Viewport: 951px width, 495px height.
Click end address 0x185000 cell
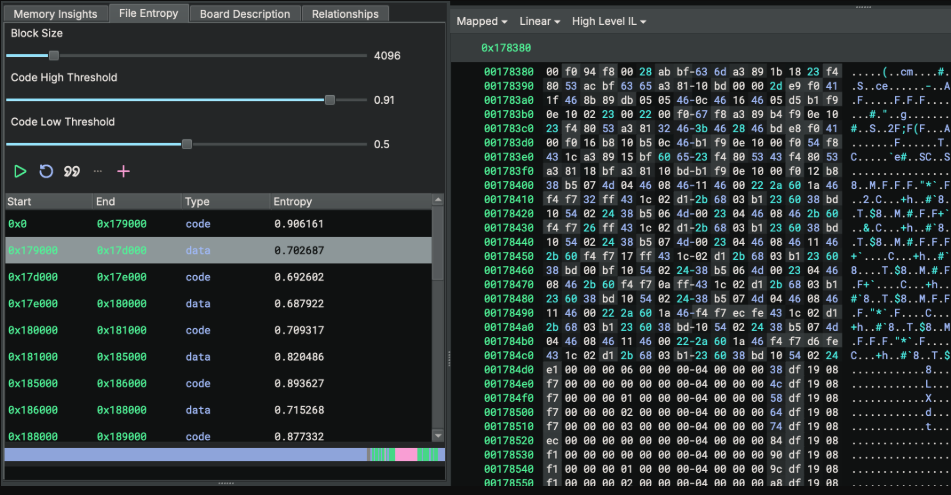tap(122, 357)
